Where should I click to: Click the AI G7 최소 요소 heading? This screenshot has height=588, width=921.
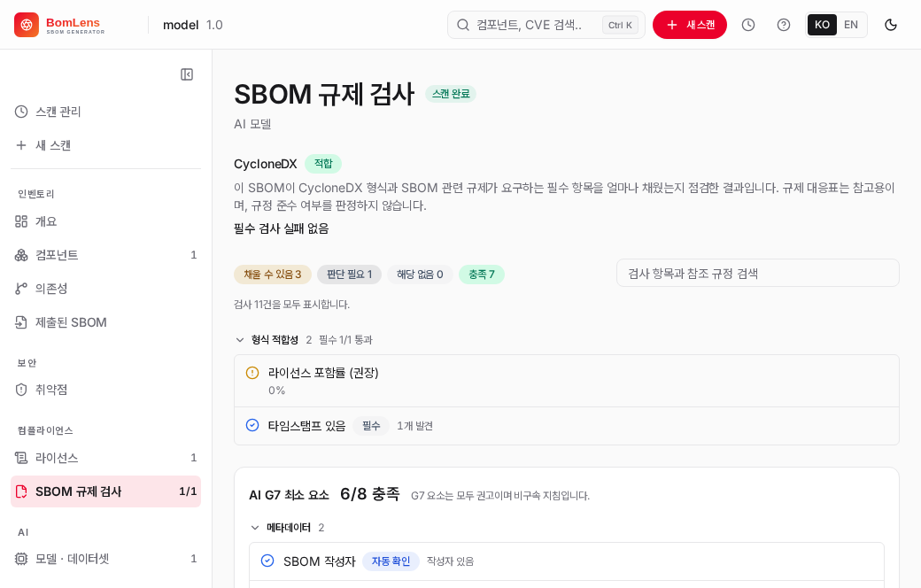[x=289, y=495]
